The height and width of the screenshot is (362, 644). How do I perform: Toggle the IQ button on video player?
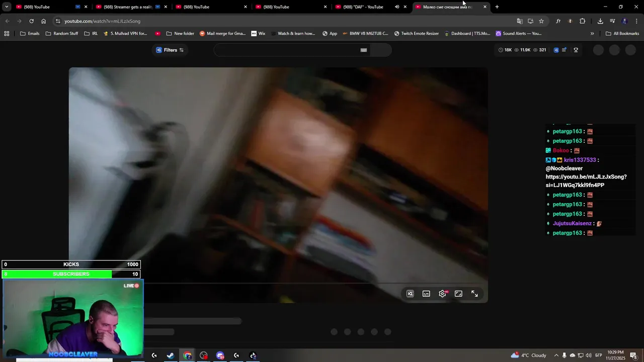[x=410, y=294]
